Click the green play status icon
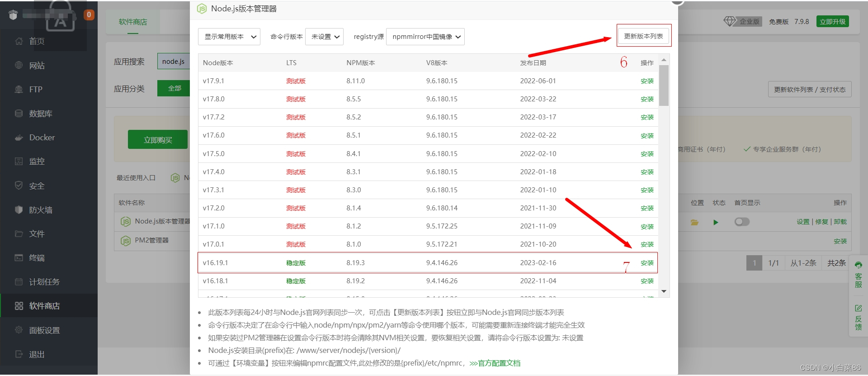The width and height of the screenshot is (868, 376). click(716, 222)
